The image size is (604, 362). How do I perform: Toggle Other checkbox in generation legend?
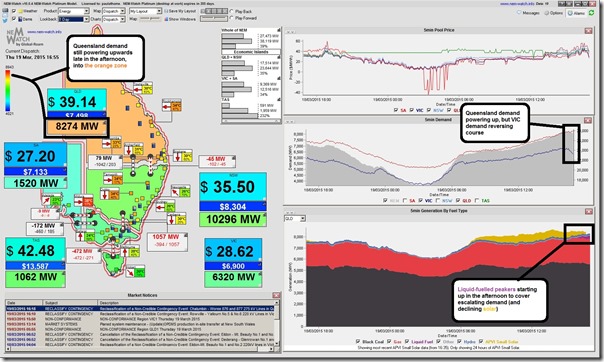[438, 341]
